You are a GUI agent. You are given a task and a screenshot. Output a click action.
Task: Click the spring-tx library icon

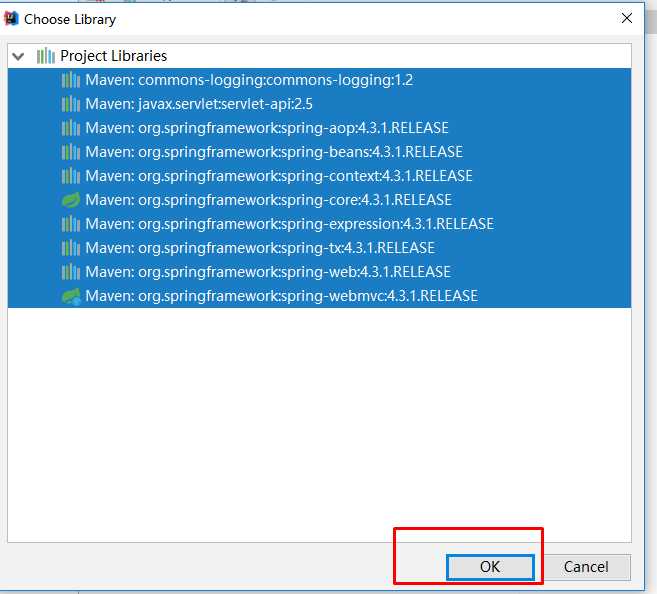(71, 248)
